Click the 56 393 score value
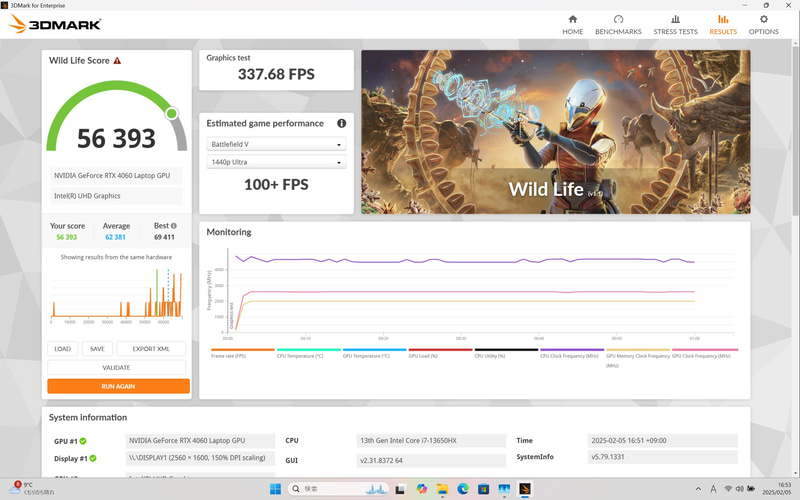The image size is (800, 500). [116, 138]
